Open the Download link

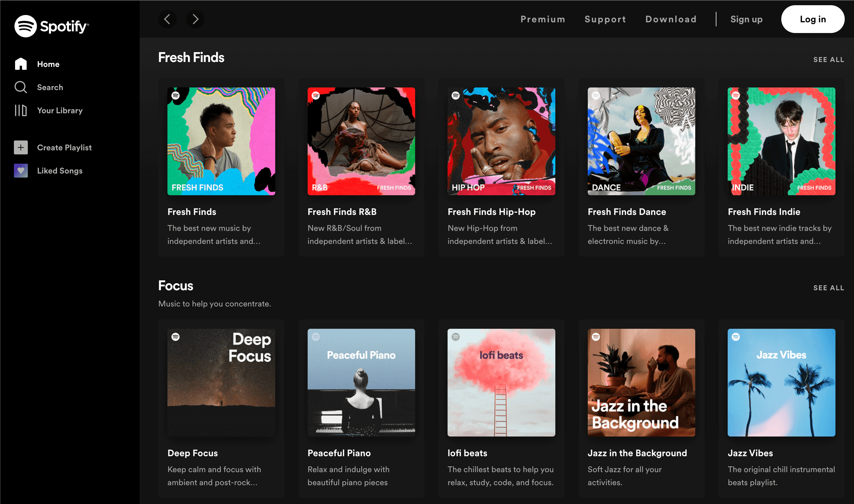[x=671, y=19]
